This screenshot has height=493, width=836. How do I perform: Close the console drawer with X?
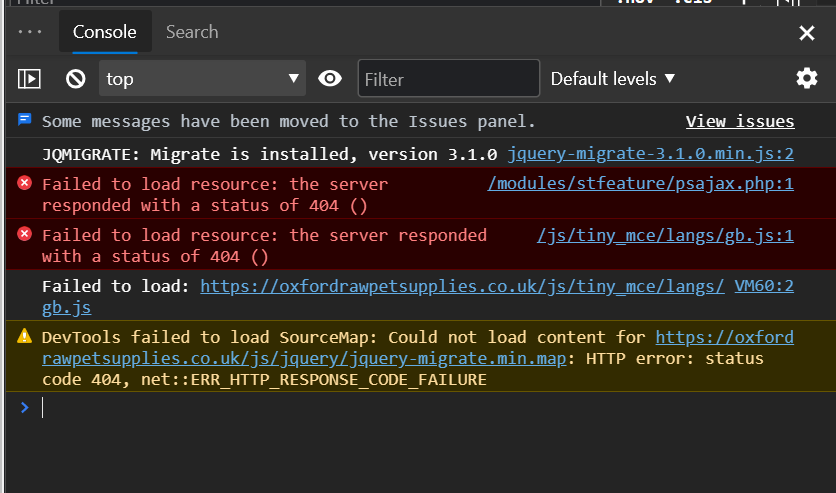tap(807, 33)
